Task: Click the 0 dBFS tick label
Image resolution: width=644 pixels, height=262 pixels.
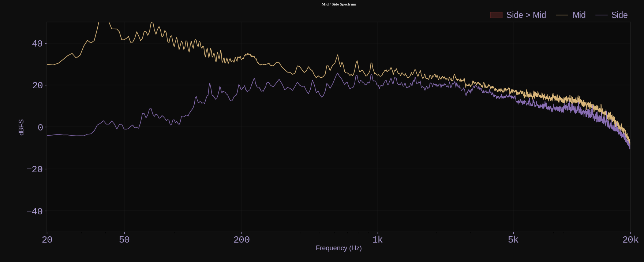Action: (x=40, y=128)
